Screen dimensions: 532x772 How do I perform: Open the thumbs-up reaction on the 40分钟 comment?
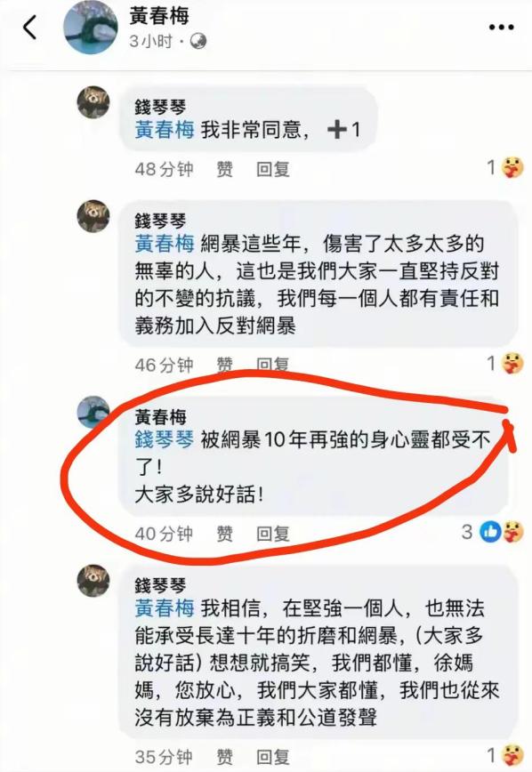pyautogui.click(x=490, y=532)
